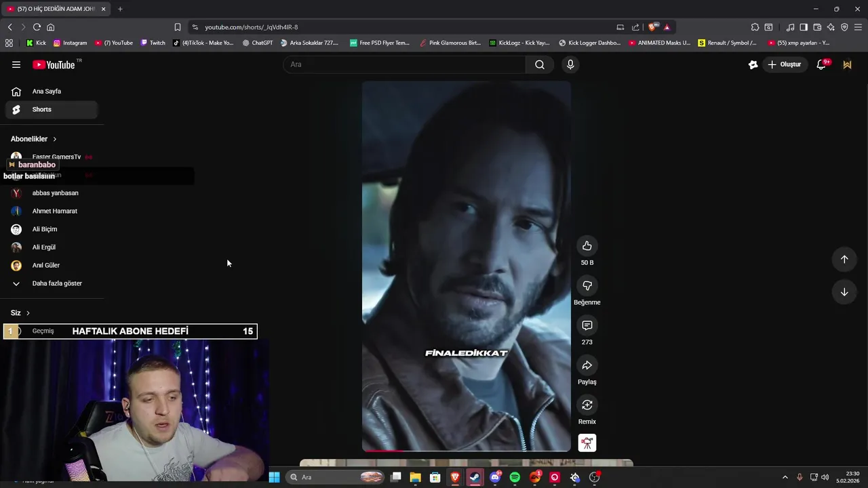Like the short with thumbs up

click(x=587, y=246)
